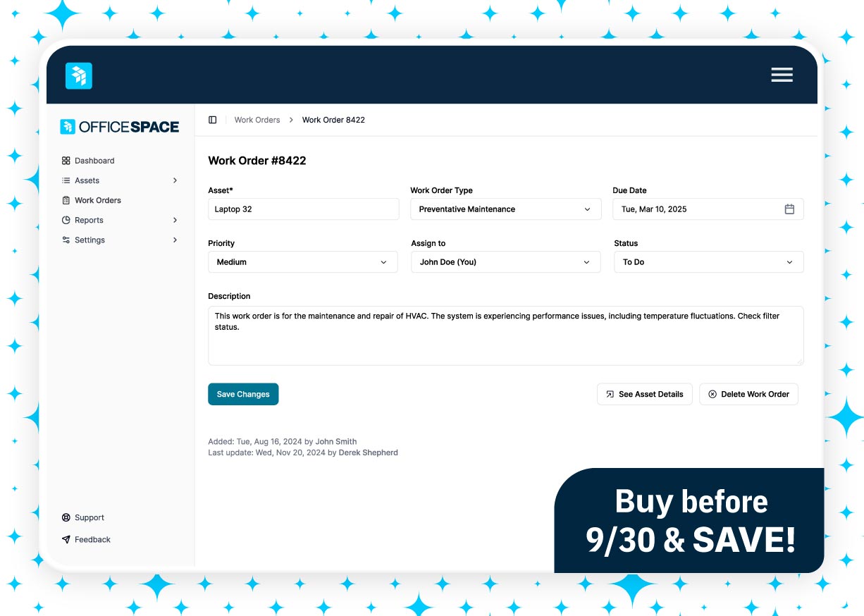The width and height of the screenshot is (864, 616).
Task: Go to Work Orders breadcrumb link
Action: pos(257,120)
